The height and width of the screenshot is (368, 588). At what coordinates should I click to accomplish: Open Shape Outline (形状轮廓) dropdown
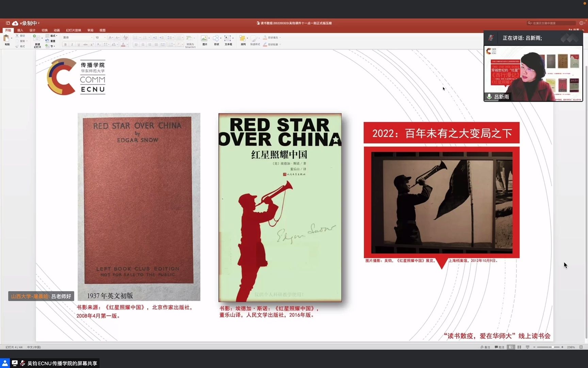[272, 44]
